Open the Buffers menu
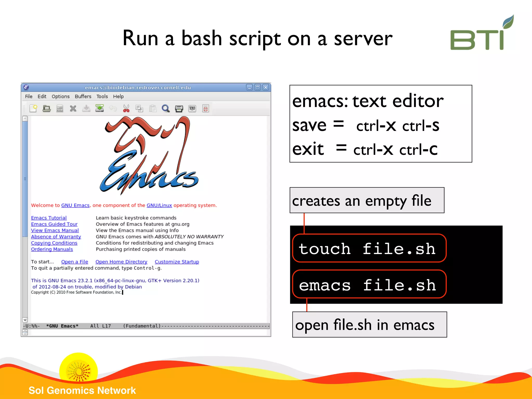Screen dimensions: 532x399 83,96
